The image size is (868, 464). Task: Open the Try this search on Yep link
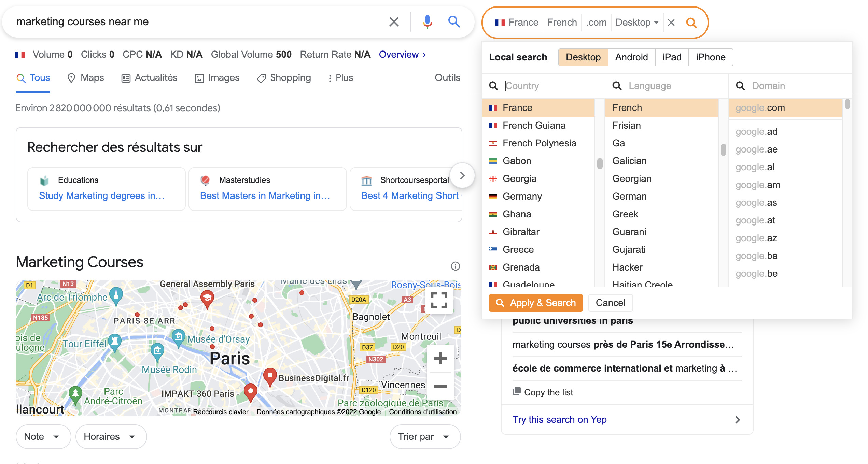(559, 419)
